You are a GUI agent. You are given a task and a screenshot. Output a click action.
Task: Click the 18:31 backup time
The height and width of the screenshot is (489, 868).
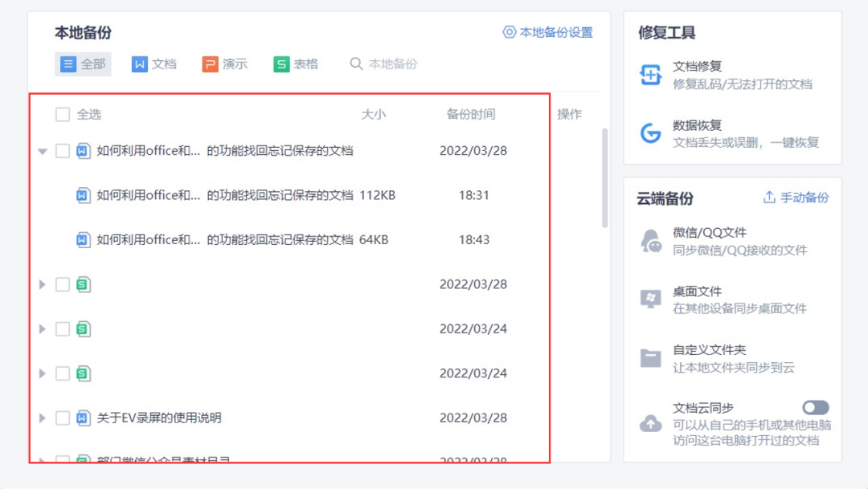[474, 195]
